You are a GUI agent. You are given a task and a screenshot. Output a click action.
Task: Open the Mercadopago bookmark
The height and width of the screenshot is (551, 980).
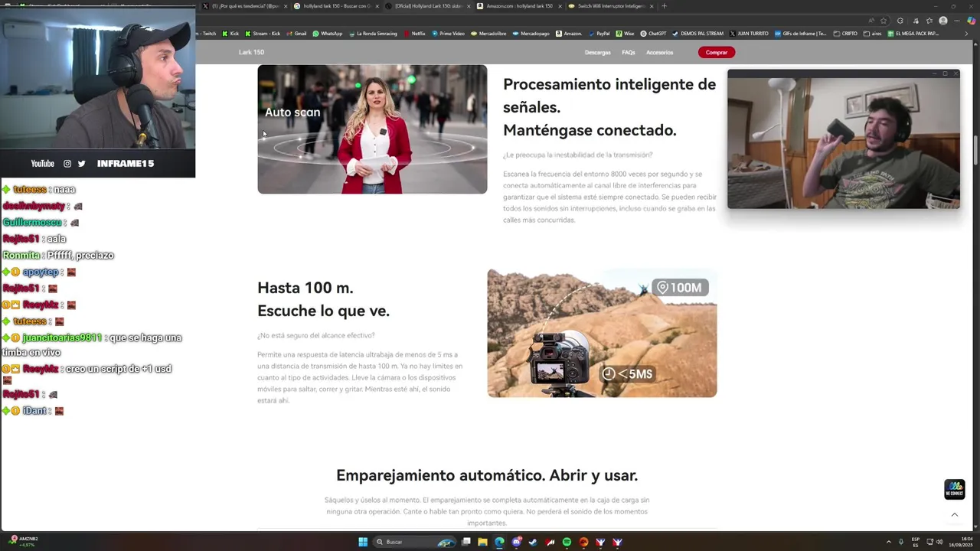[531, 34]
